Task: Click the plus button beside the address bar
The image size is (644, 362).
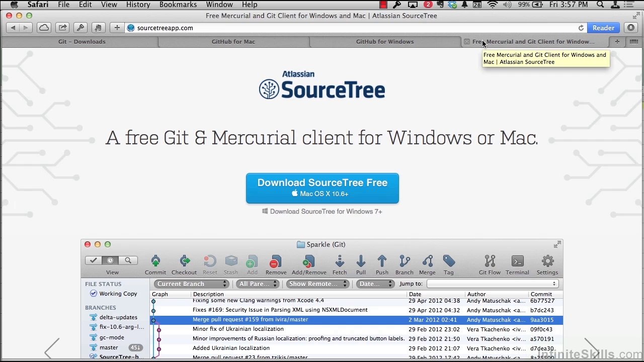Action: (x=117, y=28)
